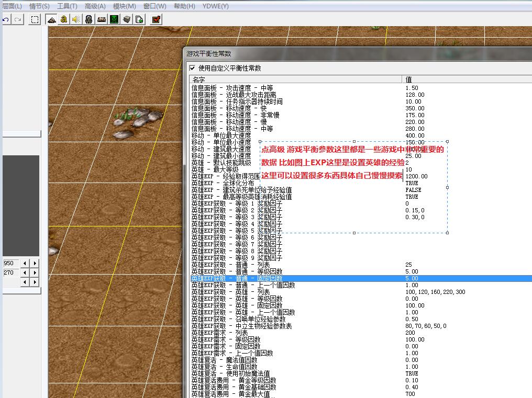The height and width of the screenshot is (398, 532).
Task: Open the Trigger Editor (yellow 'a' icon)
Action: point(64,19)
